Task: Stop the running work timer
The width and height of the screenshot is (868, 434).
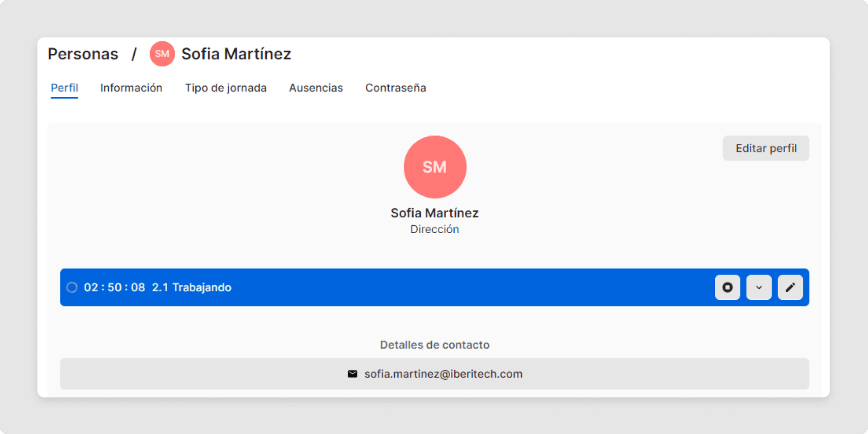Action: 727,288
